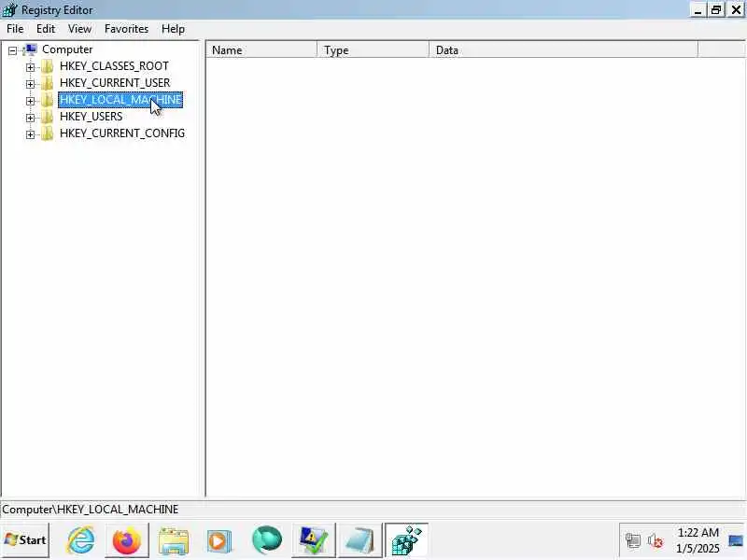Open the Edit menu
The height and width of the screenshot is (560, 747).
coord(46,29)
